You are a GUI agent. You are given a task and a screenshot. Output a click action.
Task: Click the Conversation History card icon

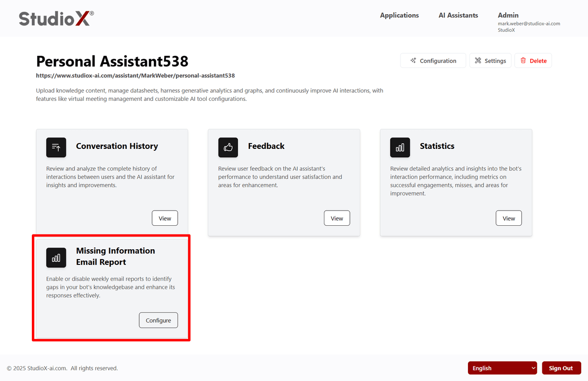click(56, 147)
